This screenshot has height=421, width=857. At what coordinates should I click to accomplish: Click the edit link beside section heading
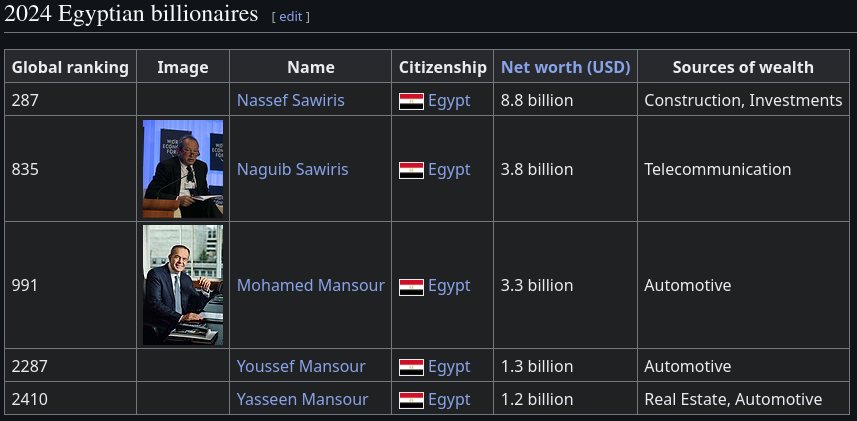pos(290,17)
